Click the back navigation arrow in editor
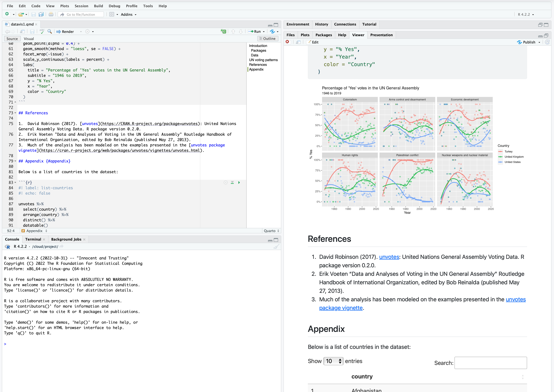Screen dimensions: 554x392 [7, 32]
